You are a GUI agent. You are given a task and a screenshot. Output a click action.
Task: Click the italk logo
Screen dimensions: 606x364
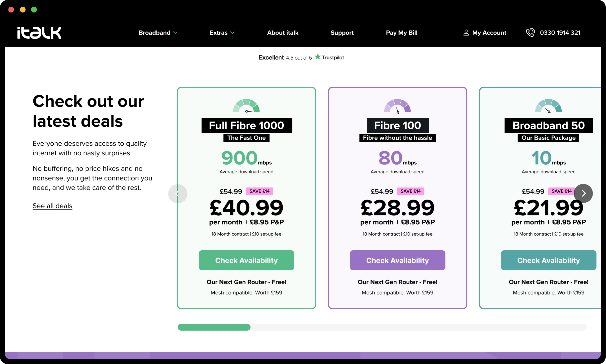(39, 33)
